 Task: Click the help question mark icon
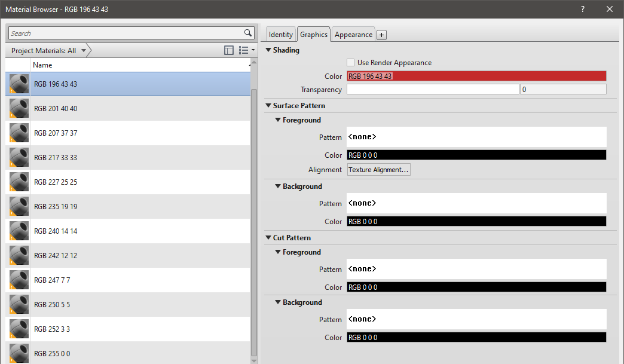coord(583,9)
